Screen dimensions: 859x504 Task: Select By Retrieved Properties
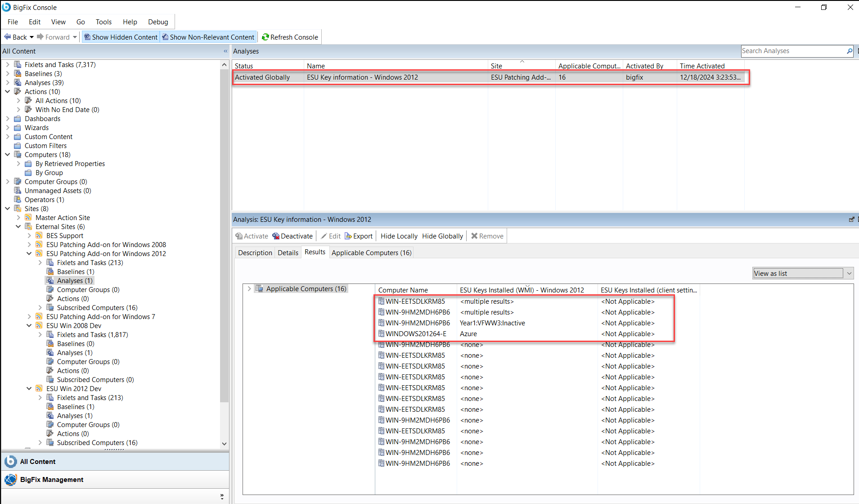point(70,164)
